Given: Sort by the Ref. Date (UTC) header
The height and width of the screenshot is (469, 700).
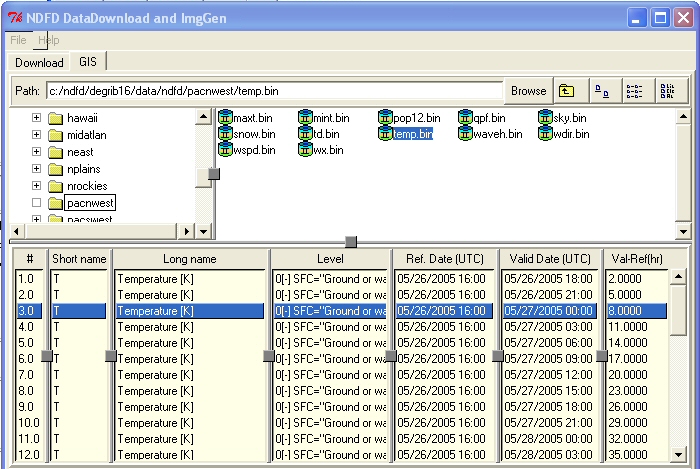Looking at the screenshot, I should [445, 259].
